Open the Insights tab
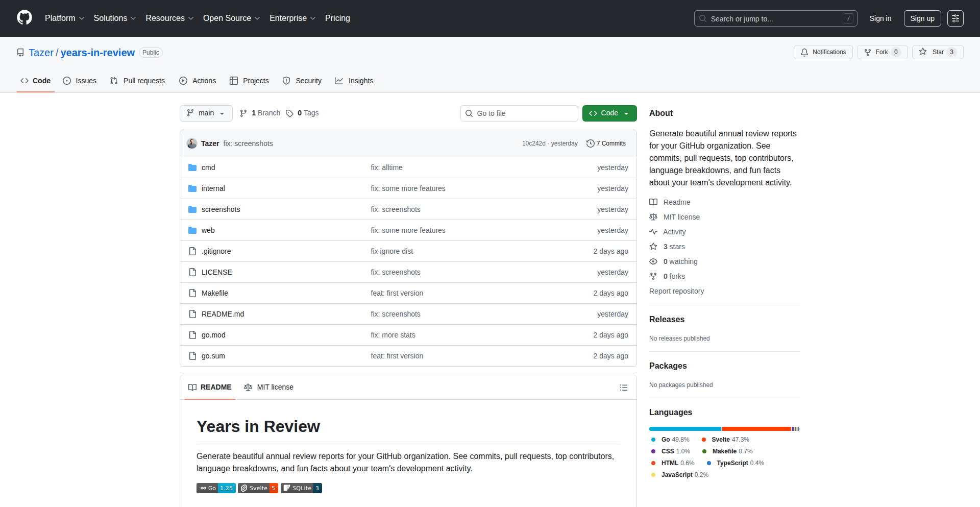980x507 pixels. point(354,81)
